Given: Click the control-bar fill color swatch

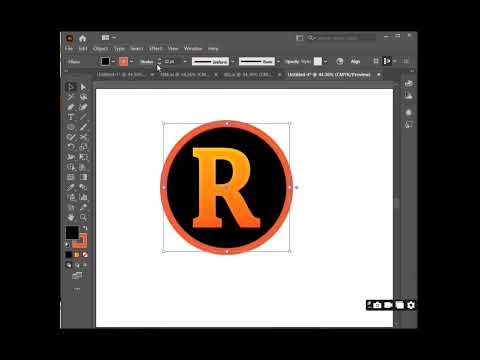Looking at the screenshot, I should point(105,61).
